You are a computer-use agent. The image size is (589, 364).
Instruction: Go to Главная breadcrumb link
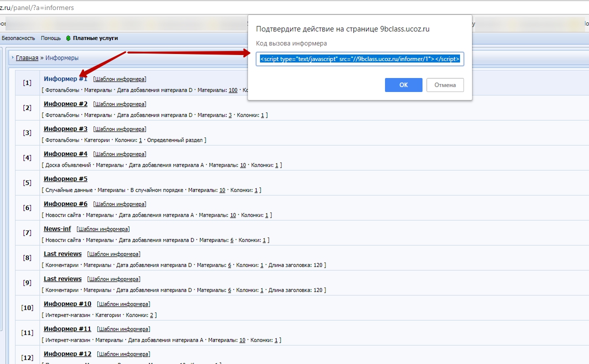point(27,58)
